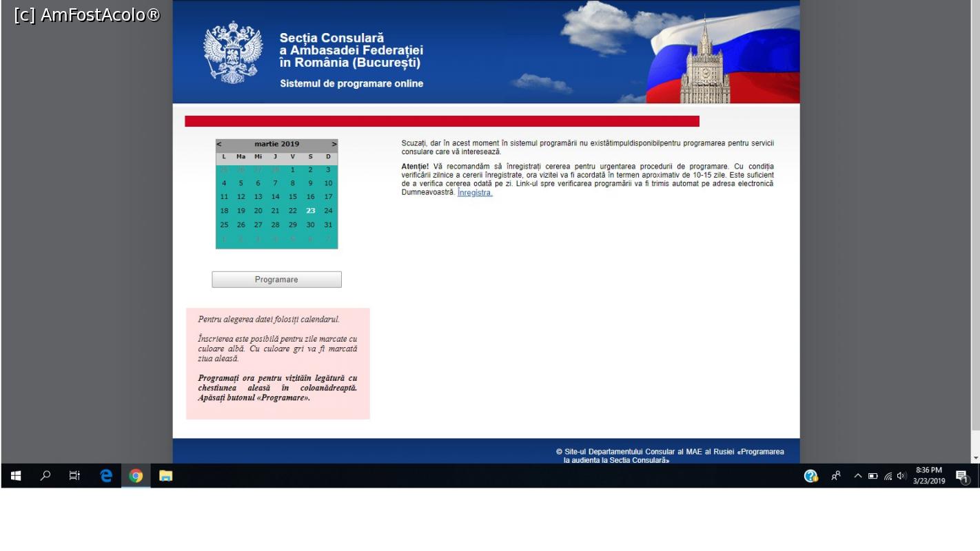
Task: Switch to Google Chrome on taskbar
Action: 136,476
